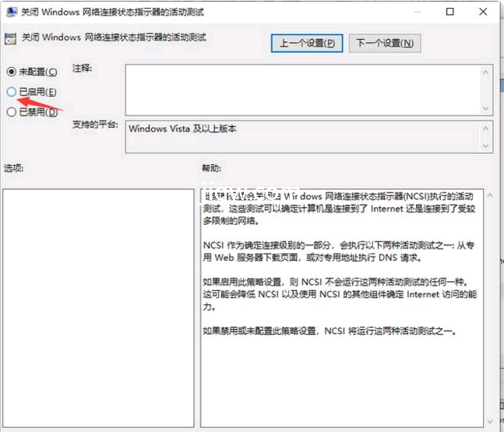This screenshot has width=504, height=432.
Task: Click the policy window icon in title bar
Action: pyautogui.click(x=9, y=12)
